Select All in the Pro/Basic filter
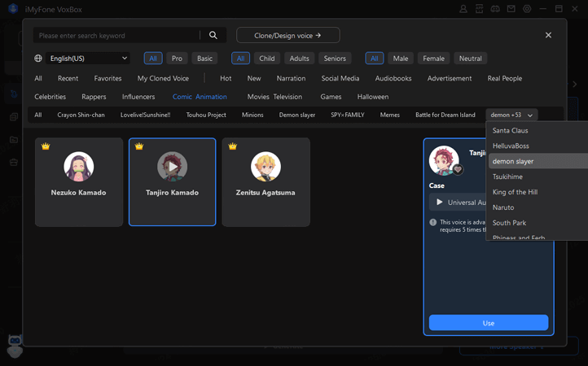The image size is (588, 366). pyautogui.click(x=153, y=59)
